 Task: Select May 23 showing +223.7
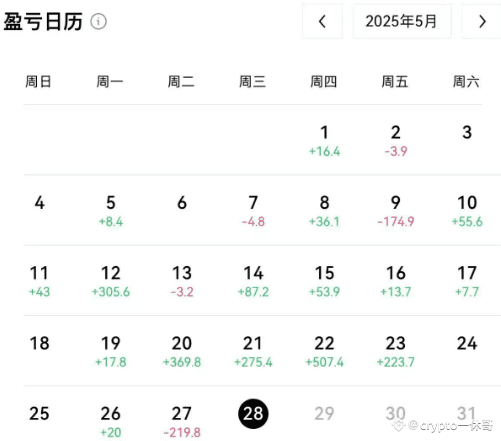[x=396, y=352]
